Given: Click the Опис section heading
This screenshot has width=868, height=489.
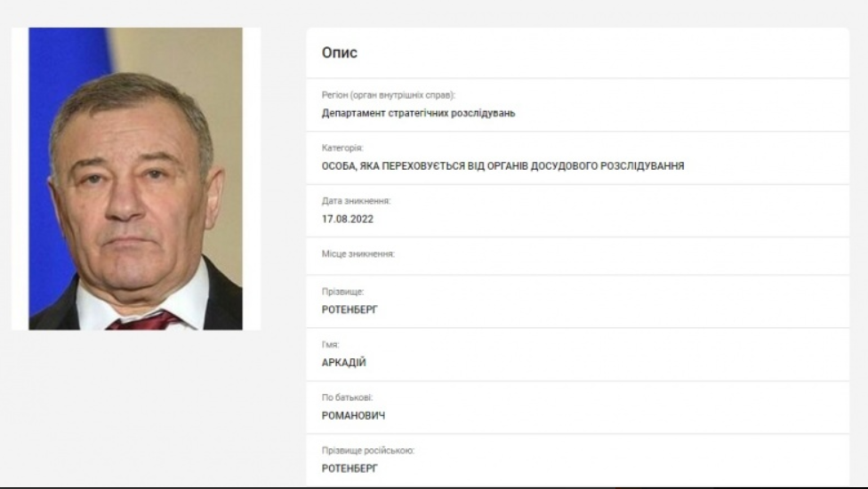Looking at the screenshot, I should tap(340, 52).
